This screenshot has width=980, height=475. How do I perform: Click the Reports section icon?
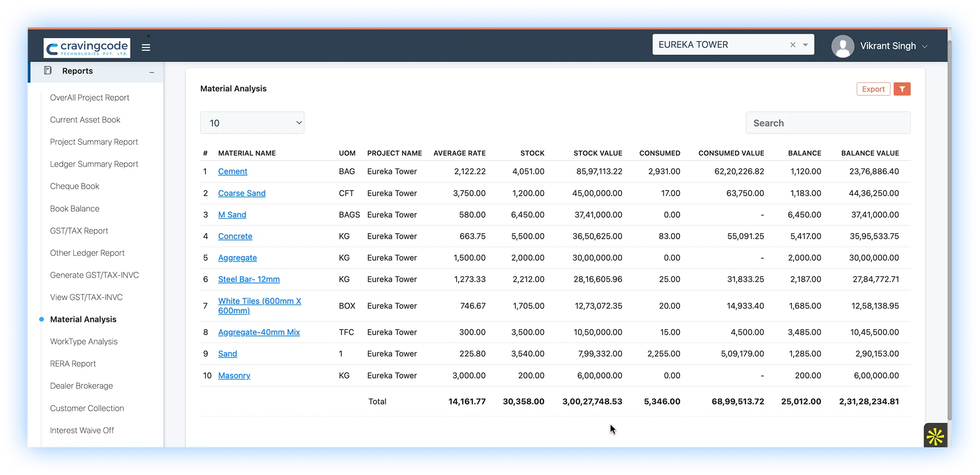click(x=48, y=70)
